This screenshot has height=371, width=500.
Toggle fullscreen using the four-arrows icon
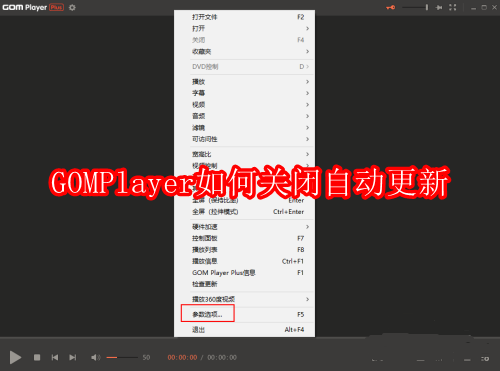[453, 7]
